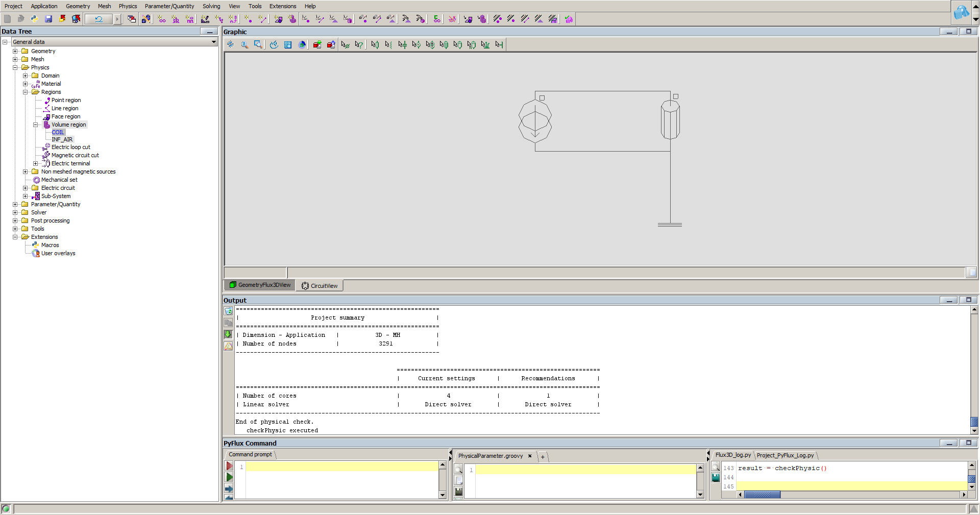980x515 pixels.
Task: Click the refresh view icon in Graphic toolbar
Action: point(231,44)
